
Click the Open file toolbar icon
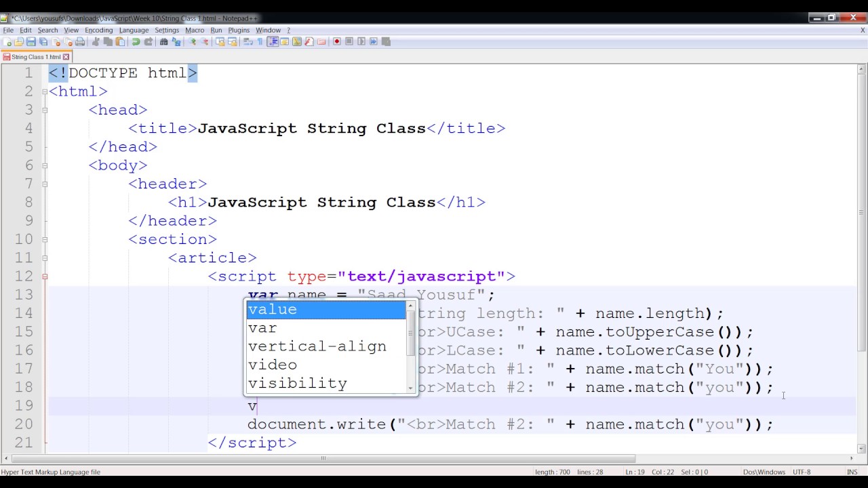click(x=18, y=42)
